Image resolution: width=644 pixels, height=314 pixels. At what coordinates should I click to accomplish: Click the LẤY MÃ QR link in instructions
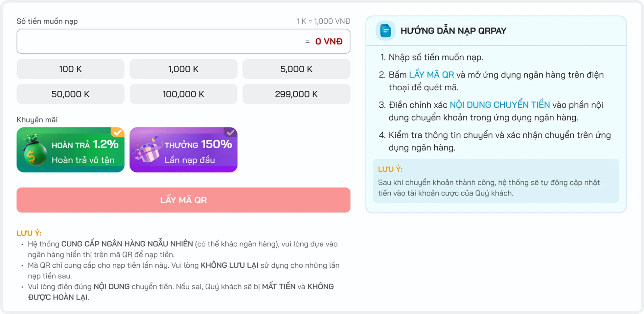431,75
